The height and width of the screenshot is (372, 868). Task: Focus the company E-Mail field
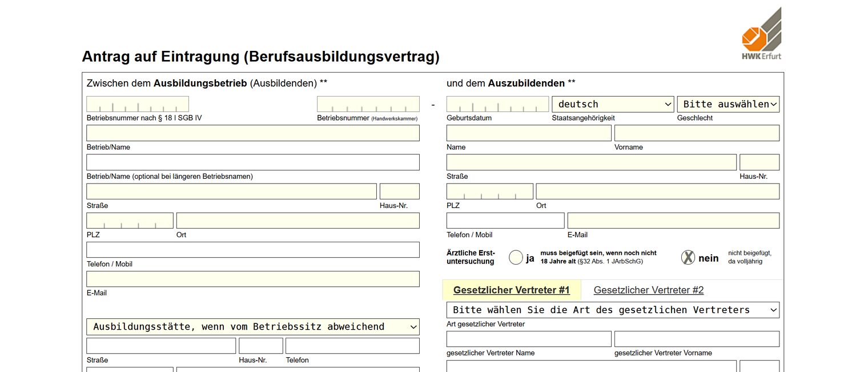[252, 279]
